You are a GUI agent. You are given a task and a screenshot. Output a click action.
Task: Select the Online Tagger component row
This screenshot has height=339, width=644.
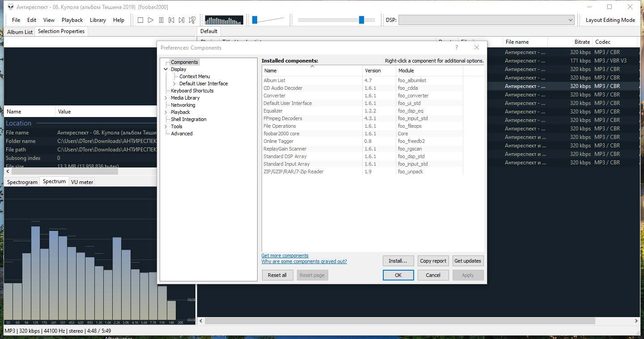(x=362, y=141)
